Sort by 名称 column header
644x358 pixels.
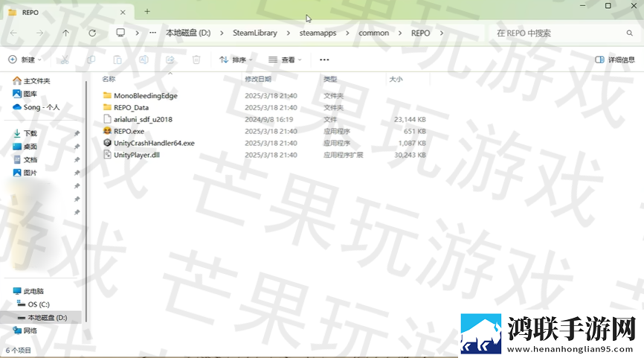[109, 79]
